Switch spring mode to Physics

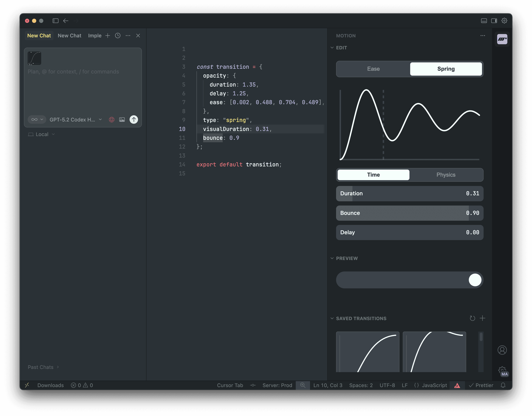coord(446,175)
